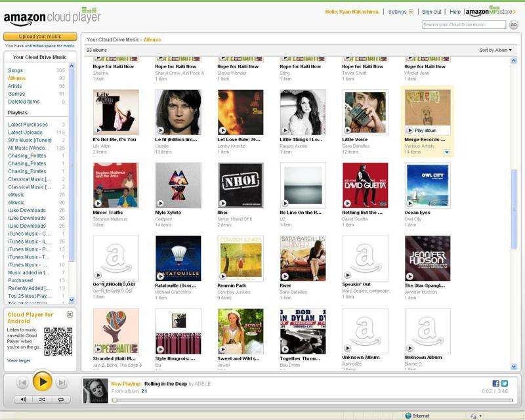The width and height of the screenshot is (525, 420).
Task: Open the Sort by Album dropdown
Action: 495,51
